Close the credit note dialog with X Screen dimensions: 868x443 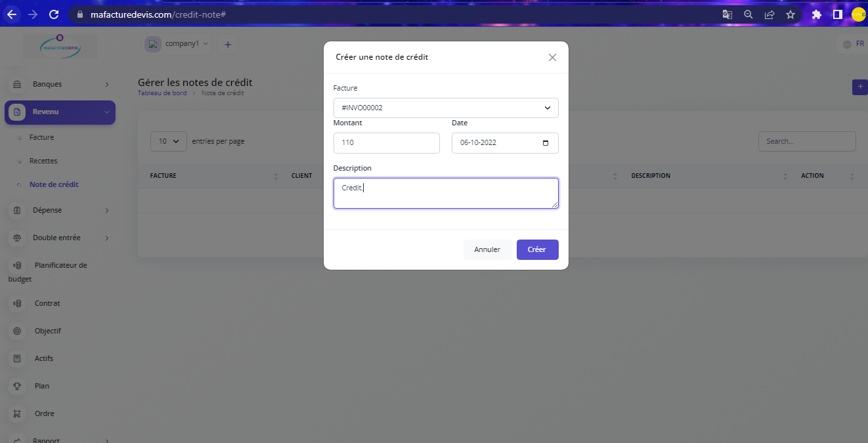click(552, 57)
